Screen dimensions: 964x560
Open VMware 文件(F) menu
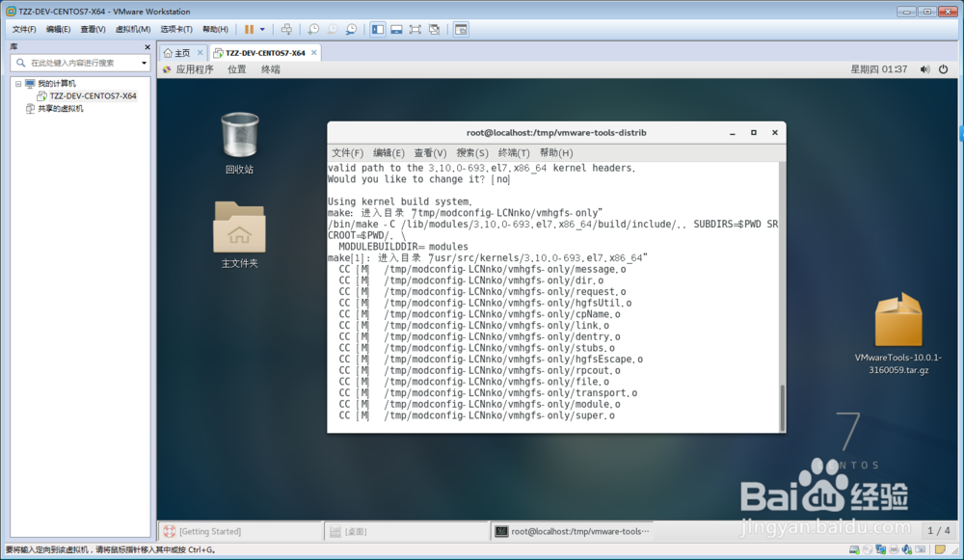tap(24, 29)
